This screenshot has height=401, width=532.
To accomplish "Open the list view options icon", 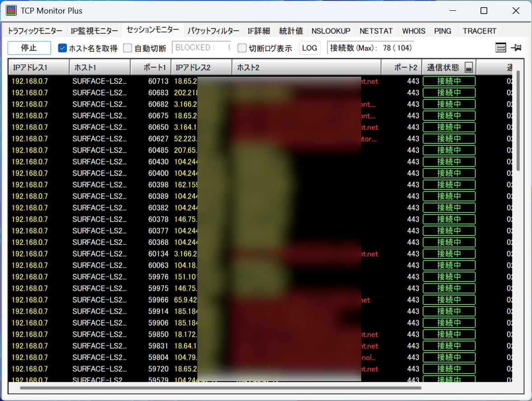I will 500,48.
